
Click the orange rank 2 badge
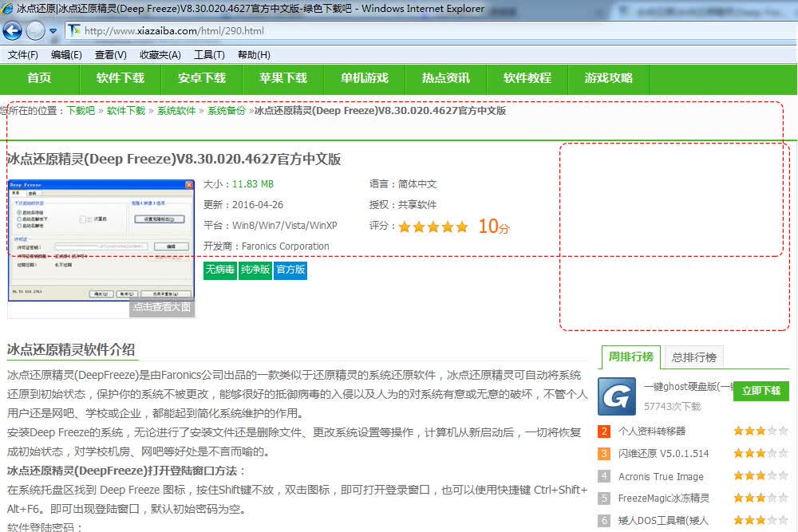coord(603,432)
